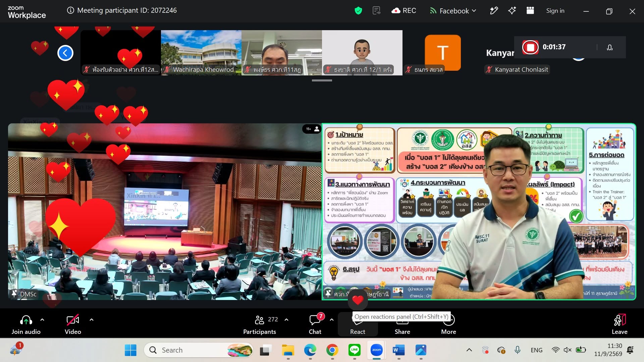This screenshot has height=362, width=644.
Task: Expand video options arrow beside Video
Action: click(92, 320)
